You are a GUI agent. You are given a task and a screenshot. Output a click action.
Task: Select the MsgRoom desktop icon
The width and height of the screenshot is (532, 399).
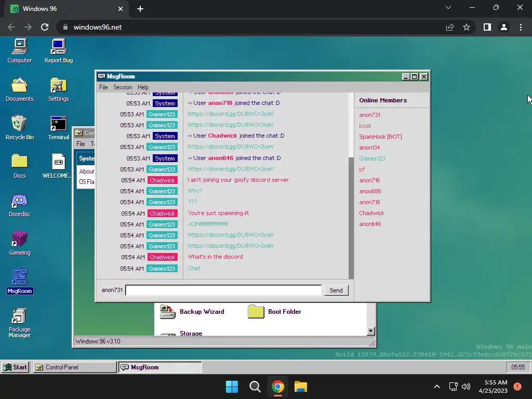(x=19, y=282)
